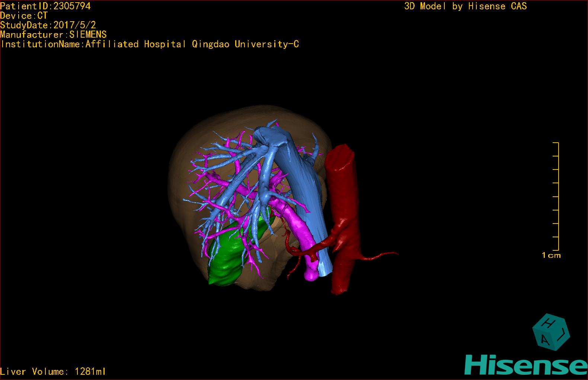
Task: Select the StudyDate:2017/5/2 text
Action: pyautogui.click(x=48, y=25)
